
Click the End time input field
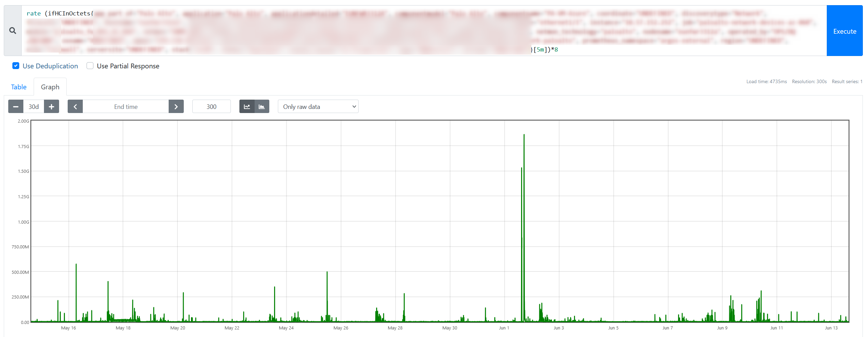[x=126, y=106]
